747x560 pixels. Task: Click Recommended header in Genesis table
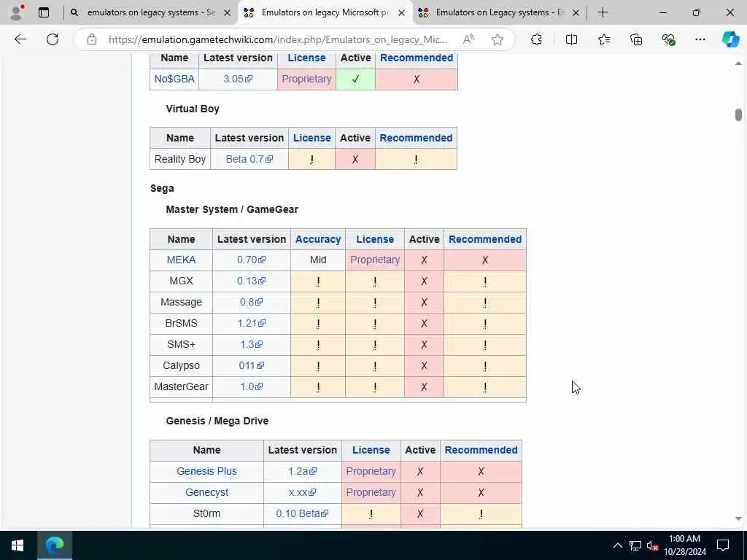pos(481,450)
